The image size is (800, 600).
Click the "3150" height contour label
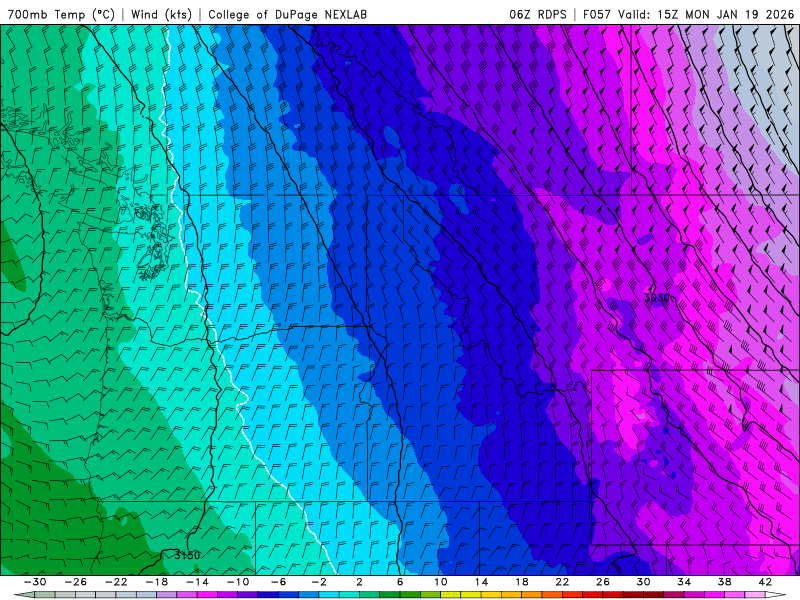[187, 555]
